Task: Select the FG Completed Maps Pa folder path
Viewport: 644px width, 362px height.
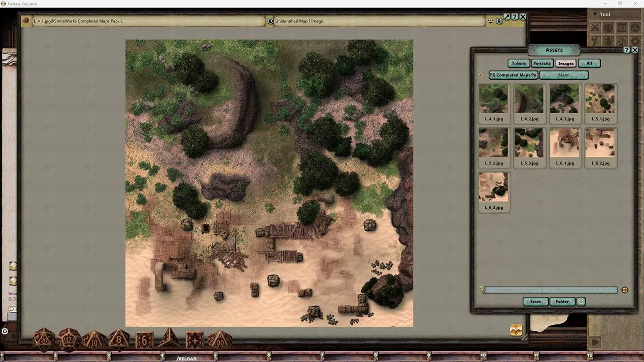Action: [513, 75]
